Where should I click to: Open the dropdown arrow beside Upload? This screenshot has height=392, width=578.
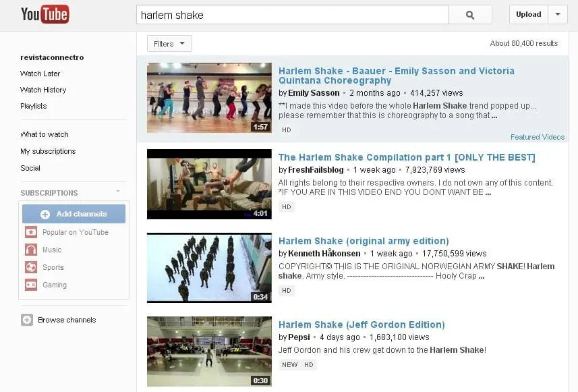pyautogui.click(x=558, y=14)
